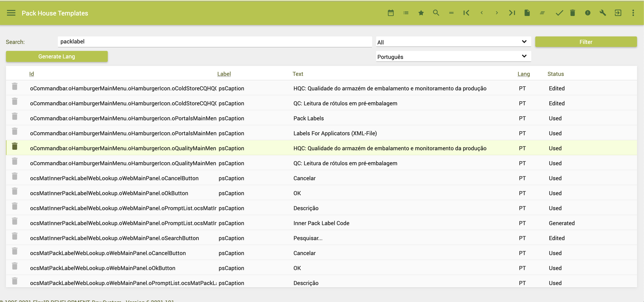Click the new document toolbar icon
This screenshot has height=302, width=644.
[527, 13]
